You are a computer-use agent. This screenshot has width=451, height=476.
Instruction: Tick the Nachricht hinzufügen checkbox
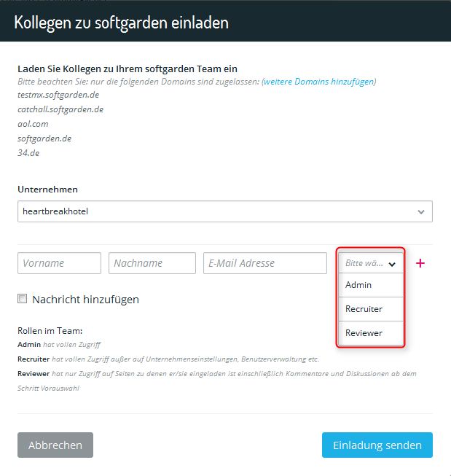tap(22, 299)
